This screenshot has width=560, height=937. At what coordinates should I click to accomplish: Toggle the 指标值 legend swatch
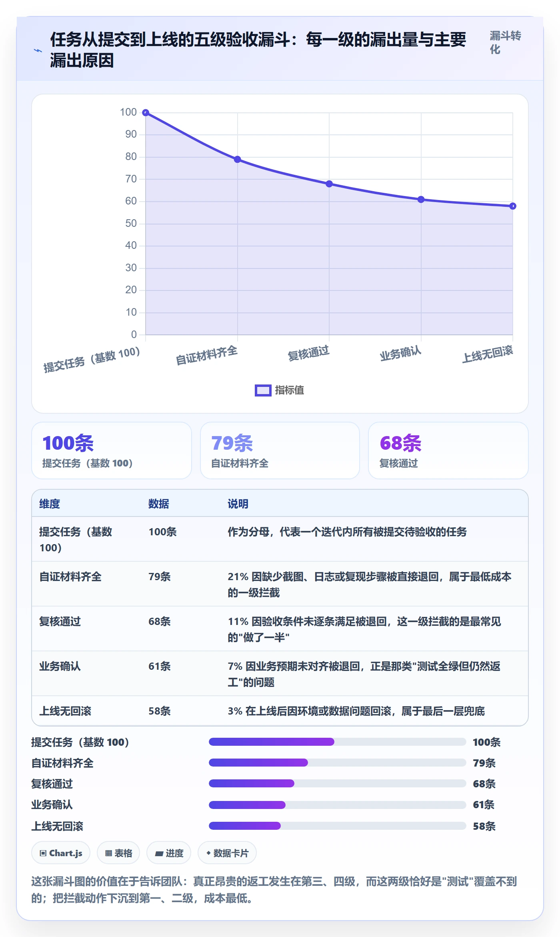(x=263, y=390)
